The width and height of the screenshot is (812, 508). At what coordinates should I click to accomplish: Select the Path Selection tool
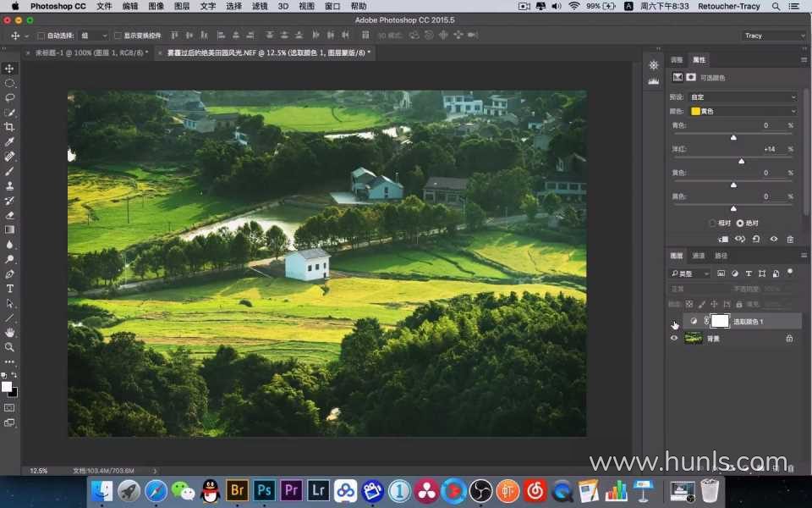click(9, 303)
